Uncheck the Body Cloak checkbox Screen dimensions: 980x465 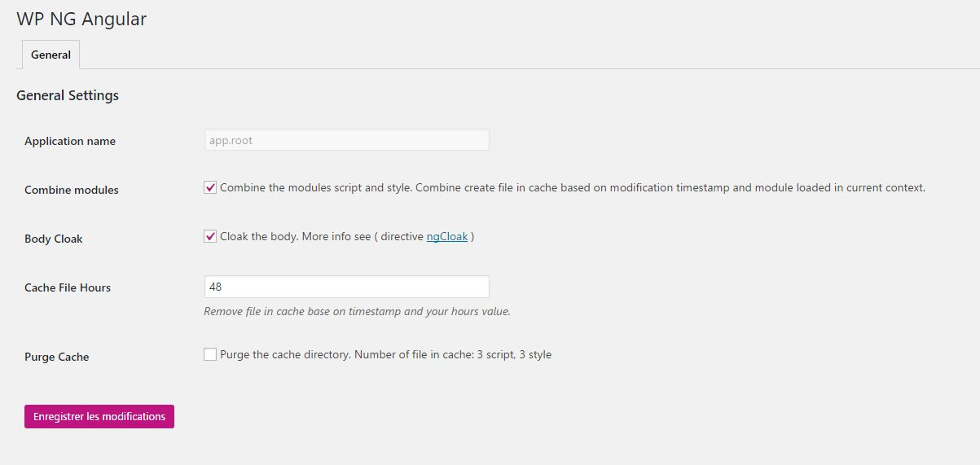coord(210,237)
